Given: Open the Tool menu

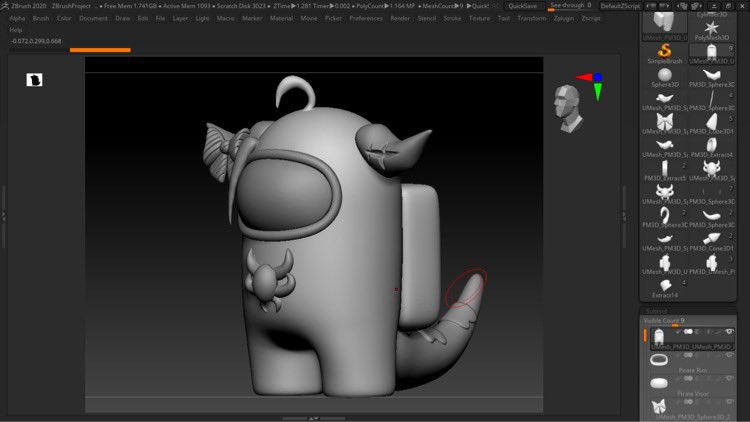Looking at the screenshot, I should click(x=504, y=18).
